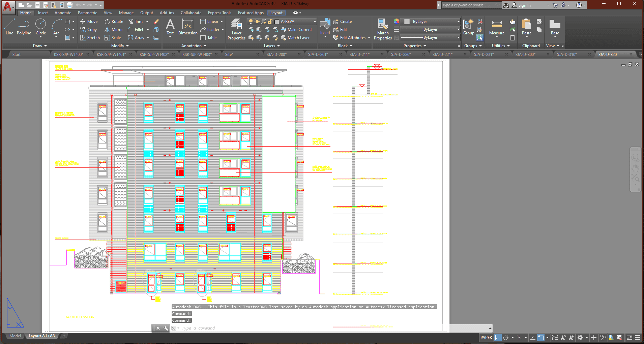Open the ByLayer object color dropdown
This screenshot has height=344, width=644.
point(458,22)
